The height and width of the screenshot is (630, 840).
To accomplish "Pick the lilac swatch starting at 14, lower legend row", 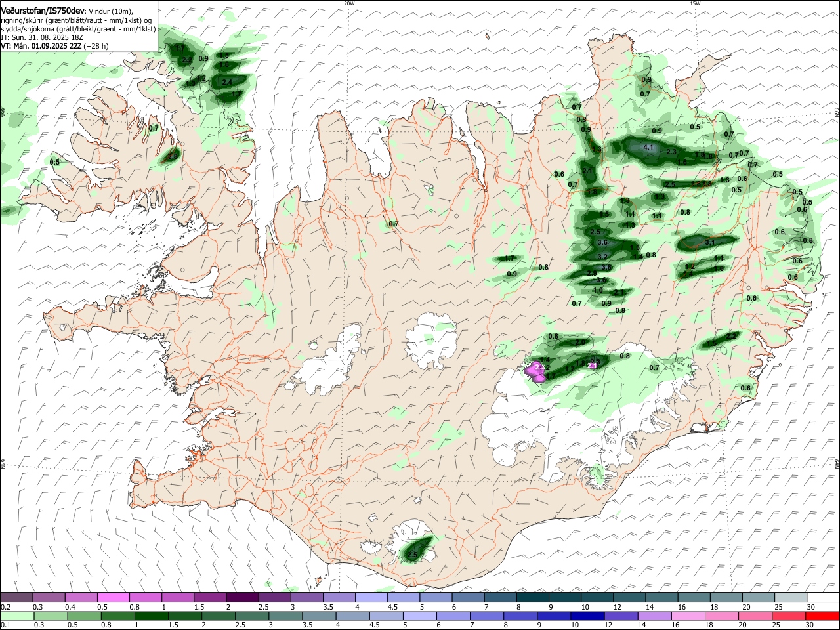I will pos(655,616).
